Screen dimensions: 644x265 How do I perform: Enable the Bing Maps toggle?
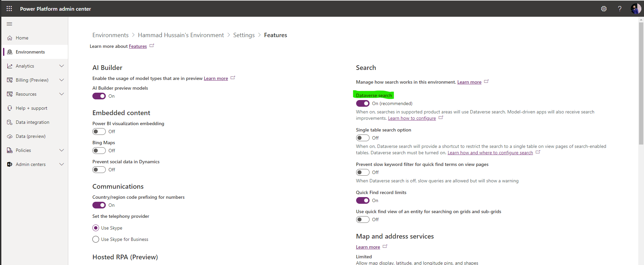click(x=99, y=151)
